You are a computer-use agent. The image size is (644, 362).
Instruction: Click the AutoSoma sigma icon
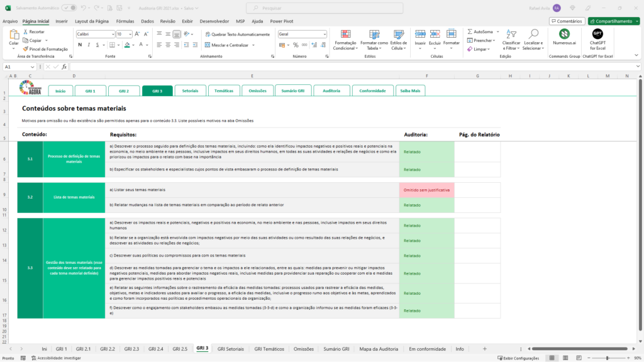coord(470,31)
